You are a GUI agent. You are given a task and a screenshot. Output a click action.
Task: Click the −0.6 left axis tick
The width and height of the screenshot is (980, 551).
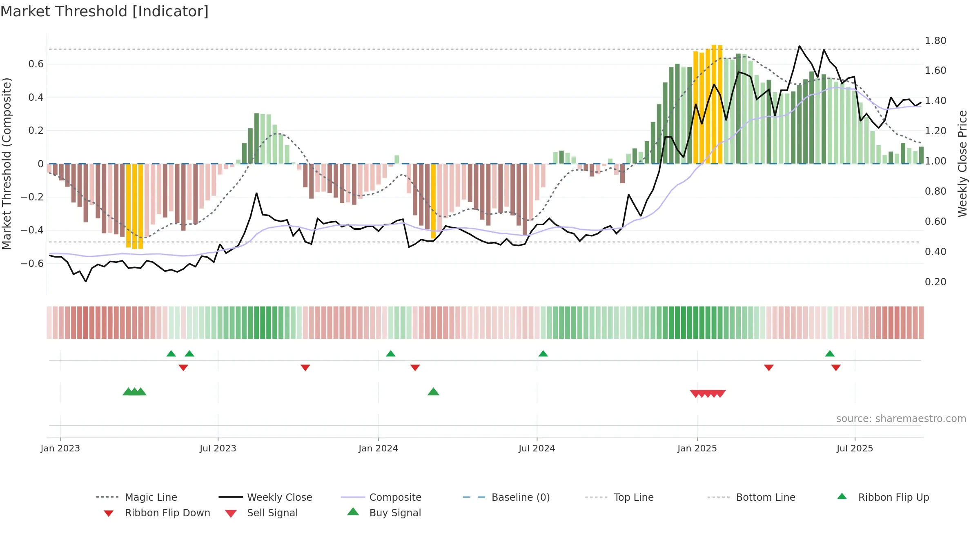32,264
